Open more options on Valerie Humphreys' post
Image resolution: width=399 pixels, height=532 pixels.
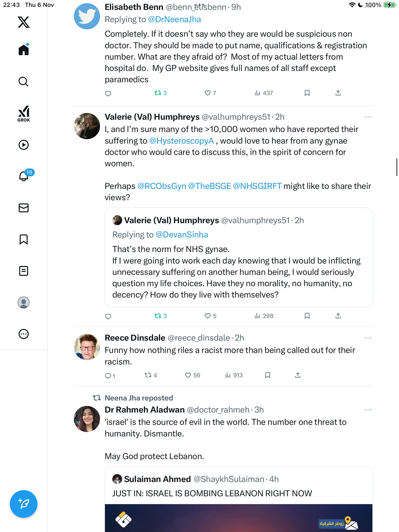[x=368, y=117]
